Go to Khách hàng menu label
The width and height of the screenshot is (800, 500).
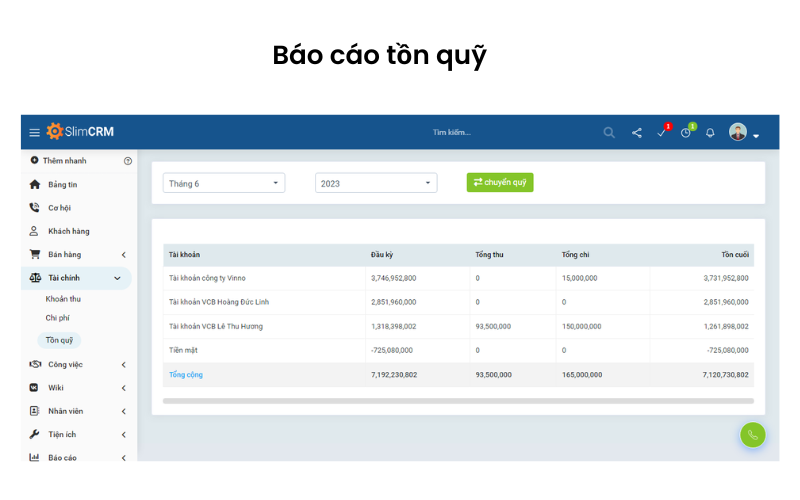(69, 231)
